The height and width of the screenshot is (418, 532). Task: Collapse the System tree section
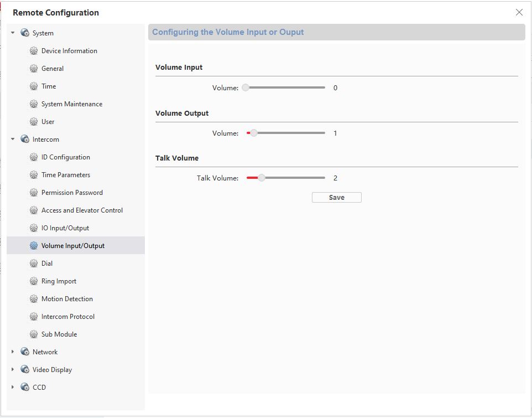pyautogui.click(x=13, y=33)
